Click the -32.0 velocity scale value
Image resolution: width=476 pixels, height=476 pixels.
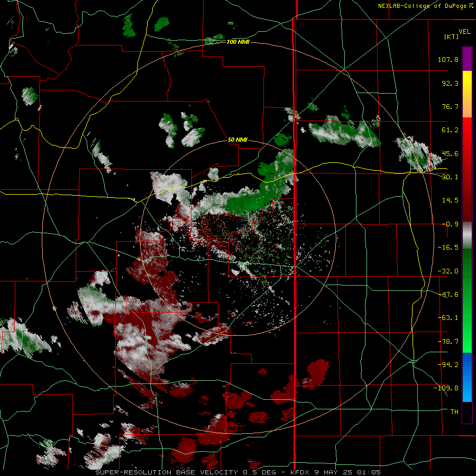pyautogui.click(x=448, y=271)
